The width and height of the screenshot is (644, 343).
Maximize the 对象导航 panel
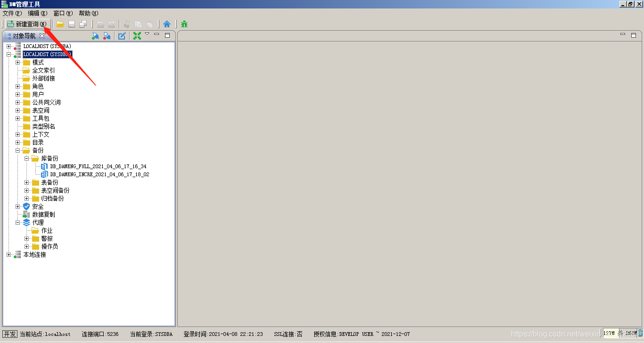tap(167, 35)
